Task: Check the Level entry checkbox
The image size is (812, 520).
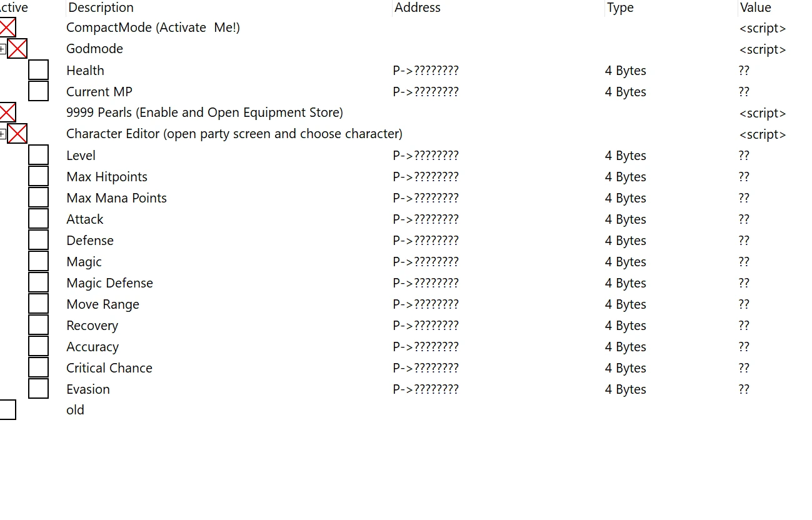Action: click(38, 155)
